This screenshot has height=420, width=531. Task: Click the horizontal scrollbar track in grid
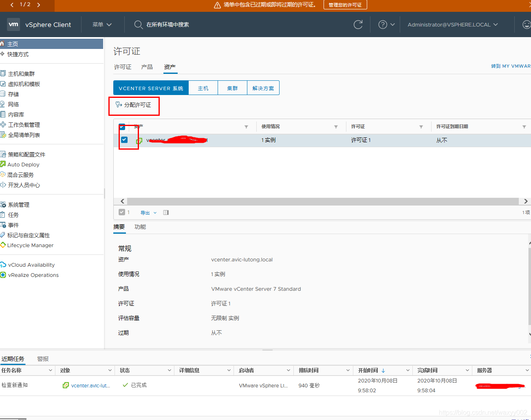coord(322,201)
